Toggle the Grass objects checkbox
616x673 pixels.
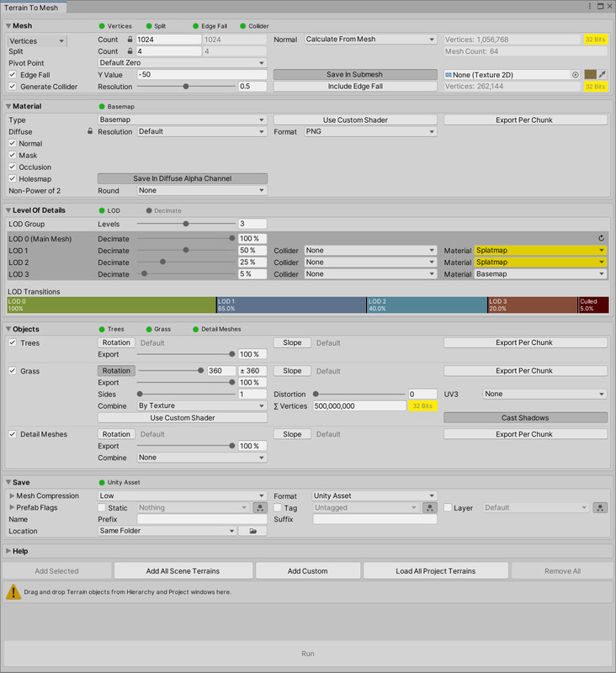13,371
